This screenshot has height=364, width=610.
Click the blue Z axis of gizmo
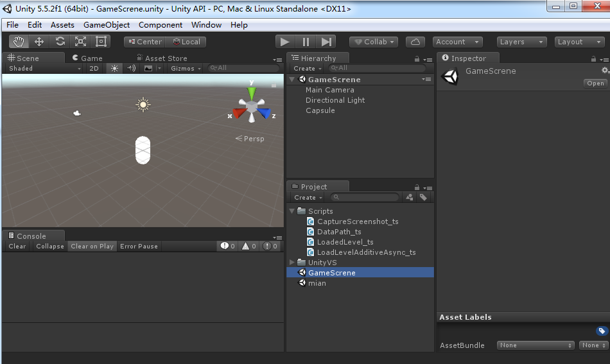click(264, 112)
